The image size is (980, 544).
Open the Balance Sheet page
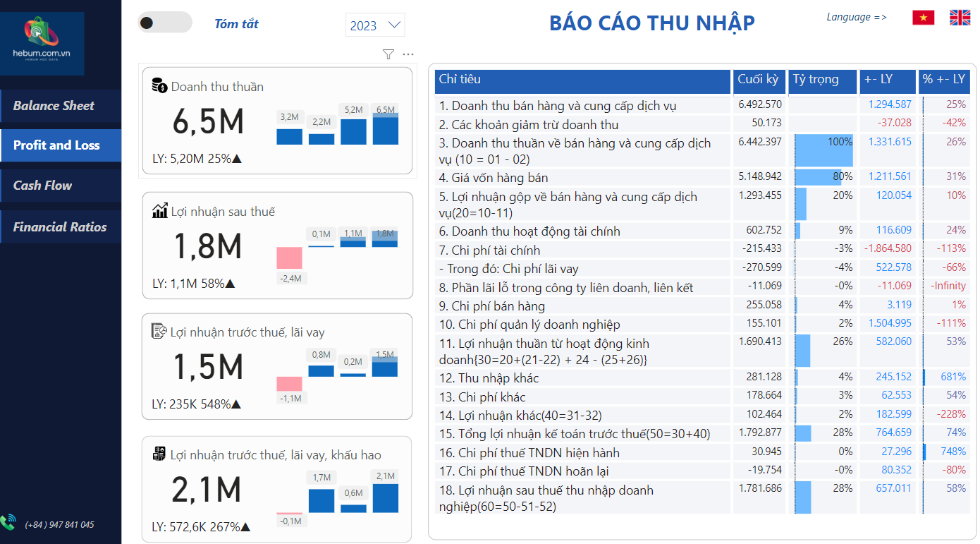click(x=54, y=106)
